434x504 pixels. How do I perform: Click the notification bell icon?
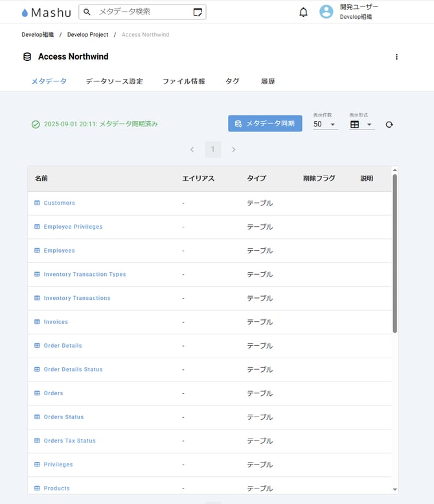[x=303, y=12]
